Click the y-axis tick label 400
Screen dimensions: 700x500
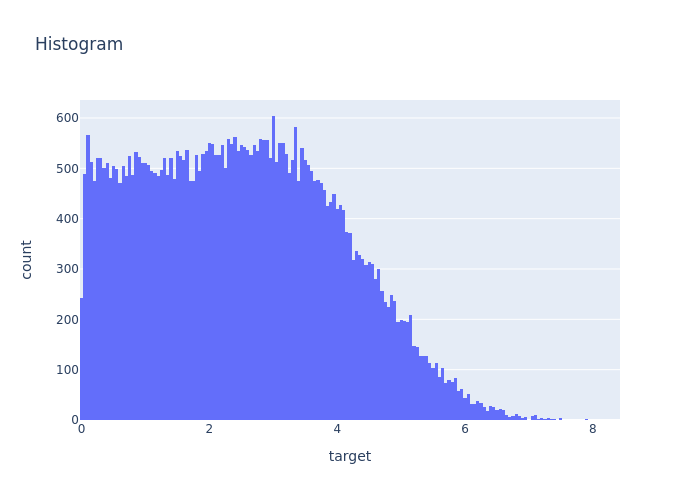pos(67,219)
